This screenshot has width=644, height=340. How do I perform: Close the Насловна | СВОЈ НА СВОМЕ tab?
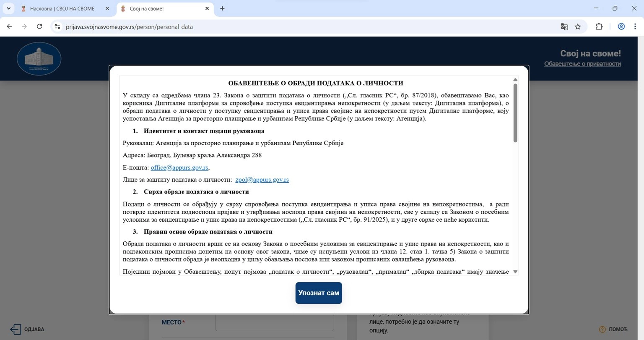107,8
